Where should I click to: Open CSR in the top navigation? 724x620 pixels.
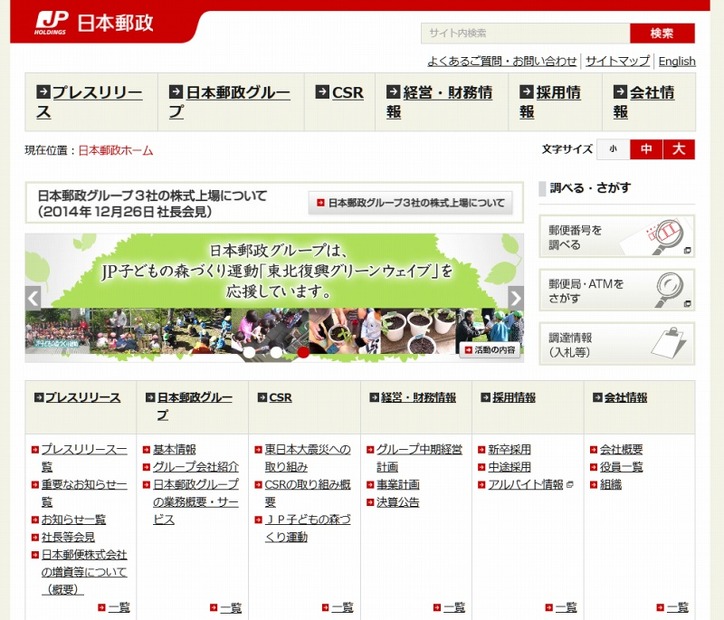339,92
